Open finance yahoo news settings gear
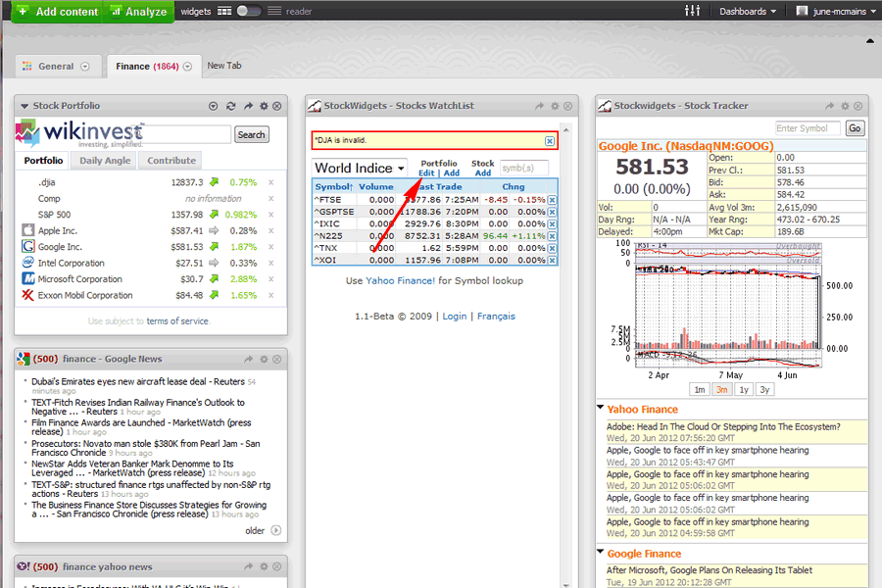 264,566
